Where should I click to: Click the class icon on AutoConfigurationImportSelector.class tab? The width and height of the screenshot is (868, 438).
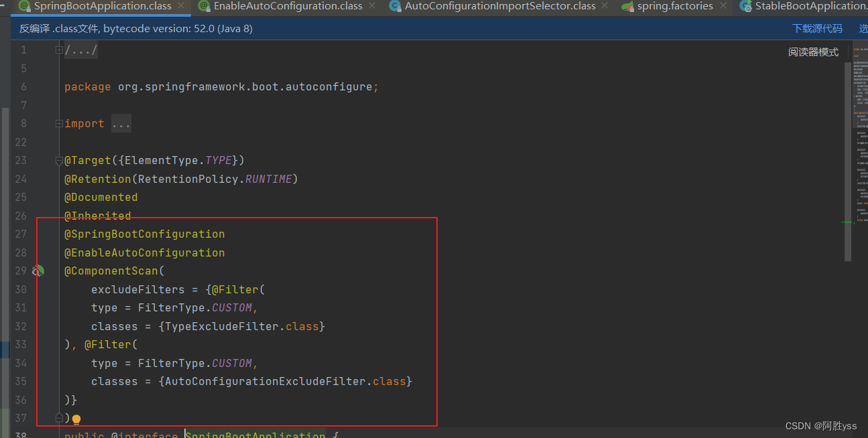point(395,6)
